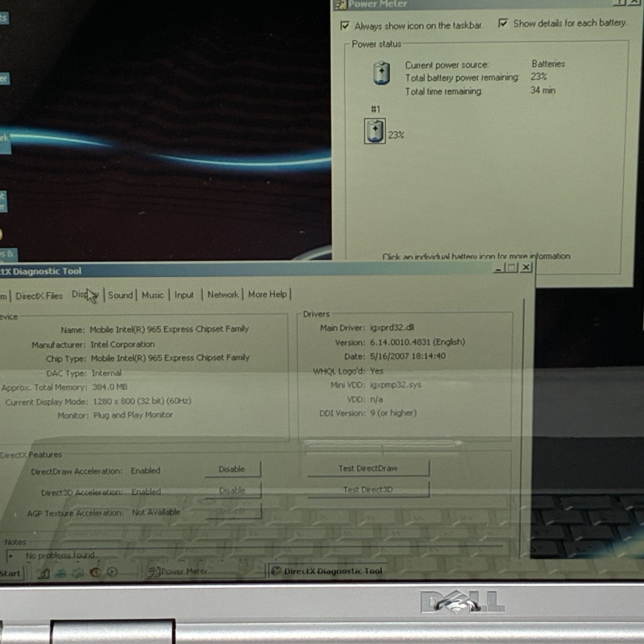Toggle 'Always show icon on the taskbar' checkbox

pyautogui.click(x=345, y=26)
